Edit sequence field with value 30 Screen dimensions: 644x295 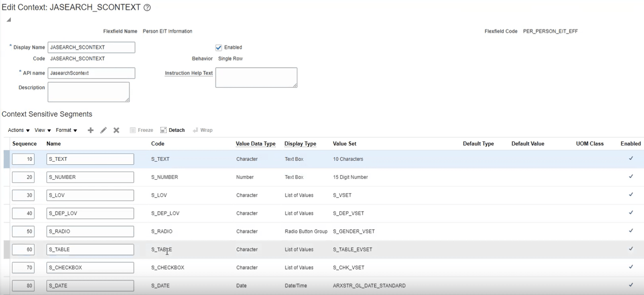23,195
